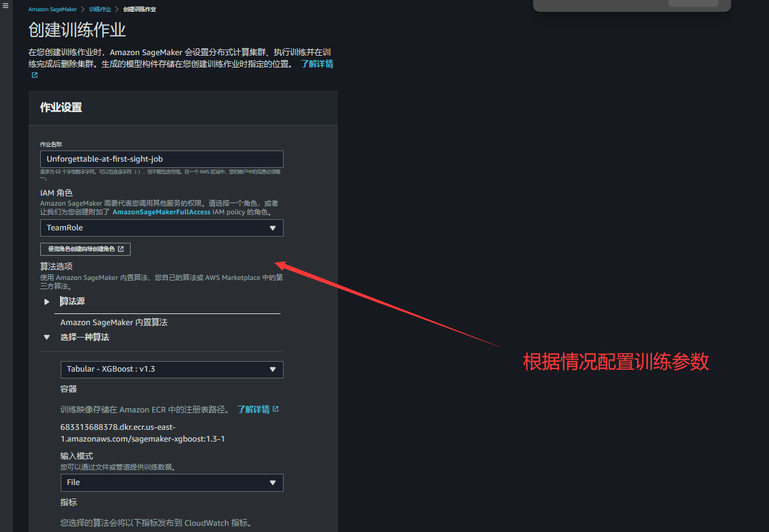The image size is (769, 532).
Task: Click the 容器 label
Action: point(69,389)
